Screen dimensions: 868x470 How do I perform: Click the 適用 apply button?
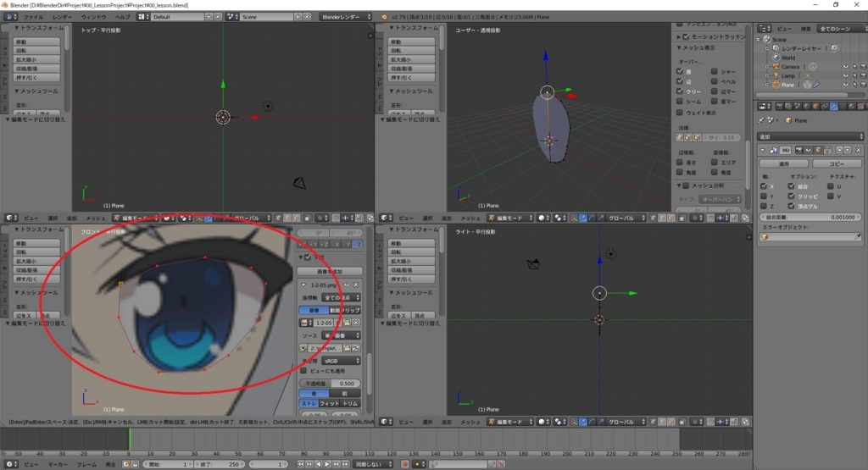pyautogui.click(x=784, y=163)
